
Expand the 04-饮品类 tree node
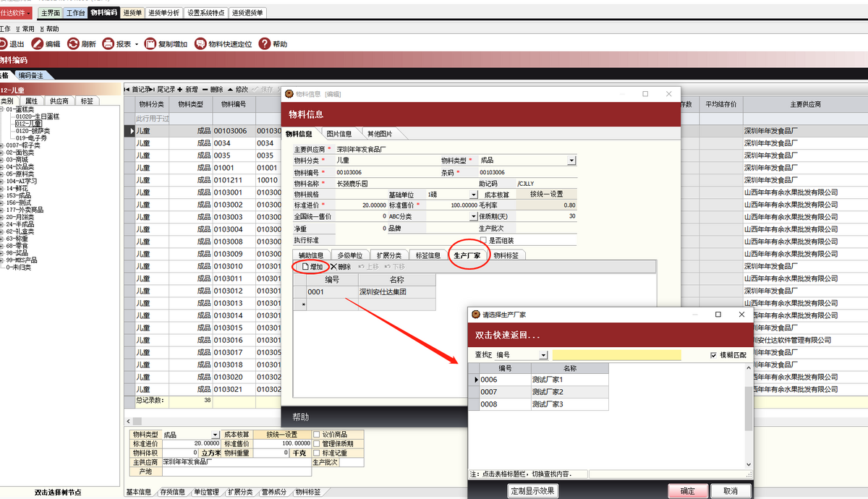3,167
